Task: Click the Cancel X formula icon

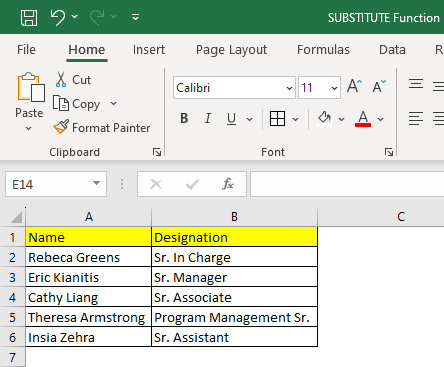Action: tap(156, 184)
